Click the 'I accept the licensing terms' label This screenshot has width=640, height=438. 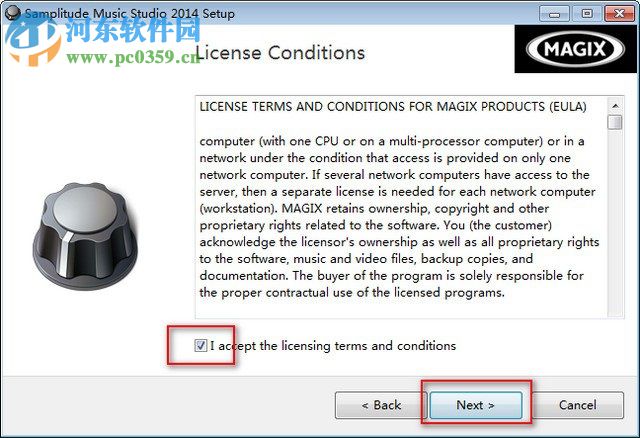coord(333,346)
